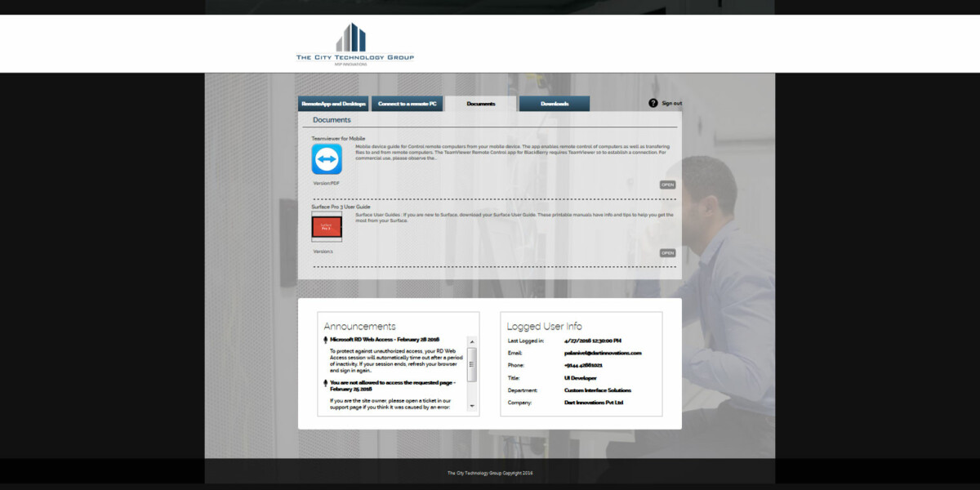Open the Surface Pro 3 User Guide

(669, 253)
